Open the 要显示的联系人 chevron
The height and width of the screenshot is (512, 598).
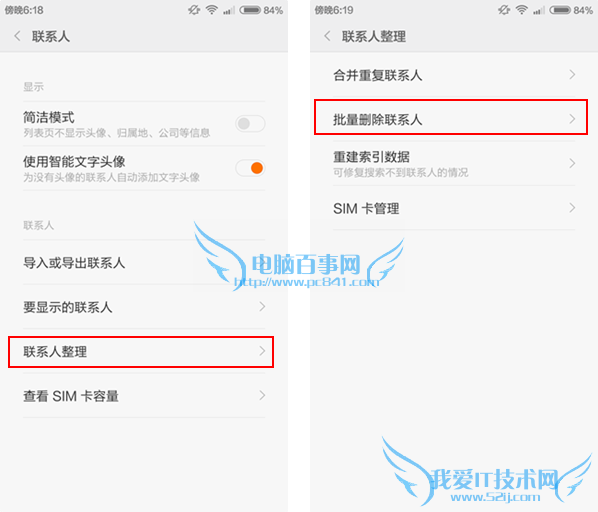pyautogui.click(x=262, y=307)
